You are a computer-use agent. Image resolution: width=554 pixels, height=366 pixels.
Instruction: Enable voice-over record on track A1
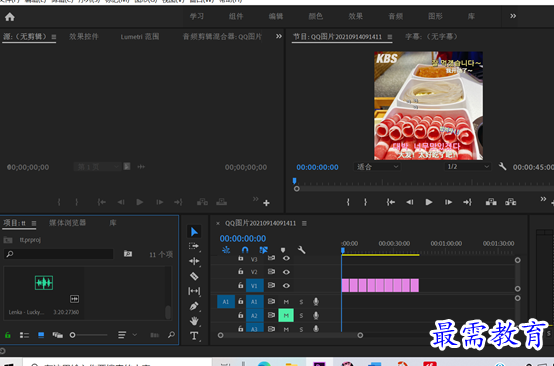point(316,301)
